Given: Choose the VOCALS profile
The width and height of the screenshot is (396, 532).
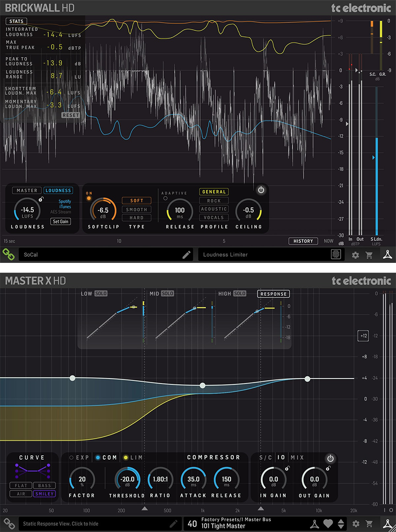Looking at the screenshot, I should point(214,217).
